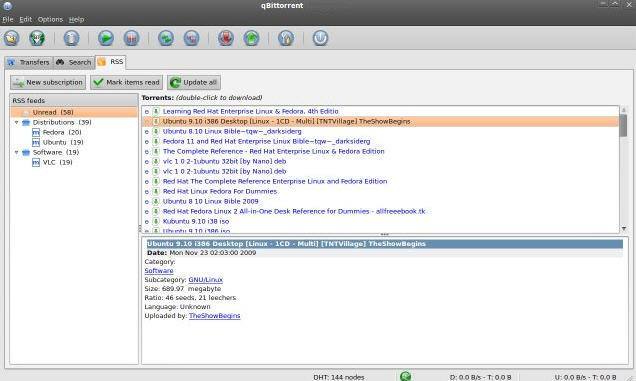
Task: Click the Distributions folder icon
Action: click(x=26, y=122)
